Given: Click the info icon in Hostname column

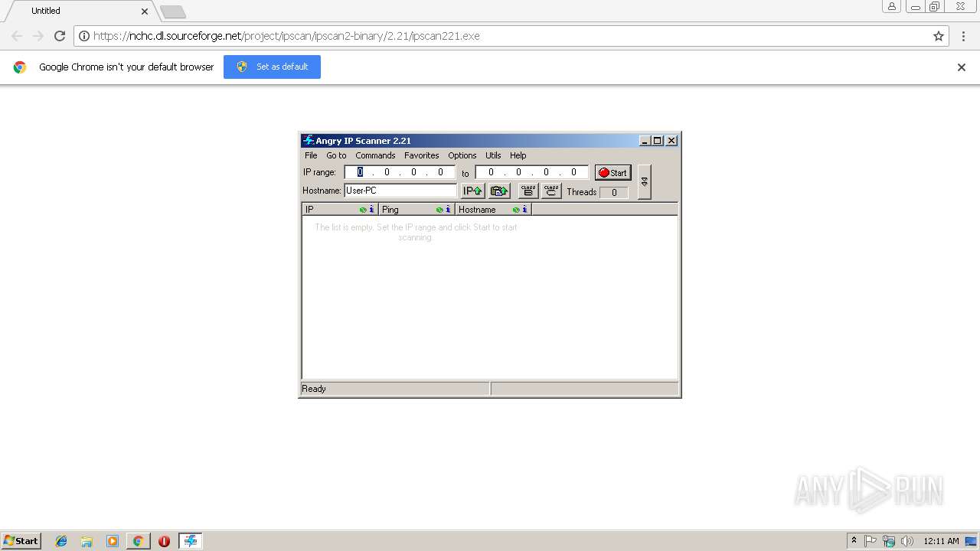Looking at the screenshot, I should [x=524, y=210].
